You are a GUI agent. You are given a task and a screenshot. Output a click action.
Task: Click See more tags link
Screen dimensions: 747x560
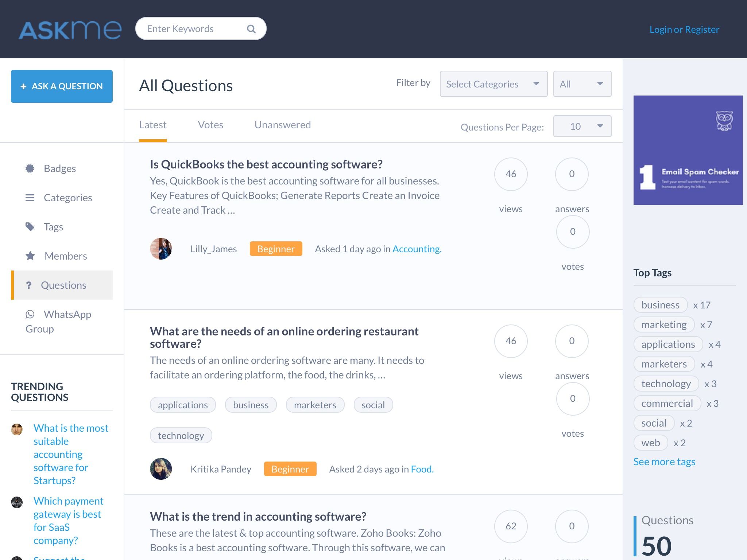pos(664,462)
